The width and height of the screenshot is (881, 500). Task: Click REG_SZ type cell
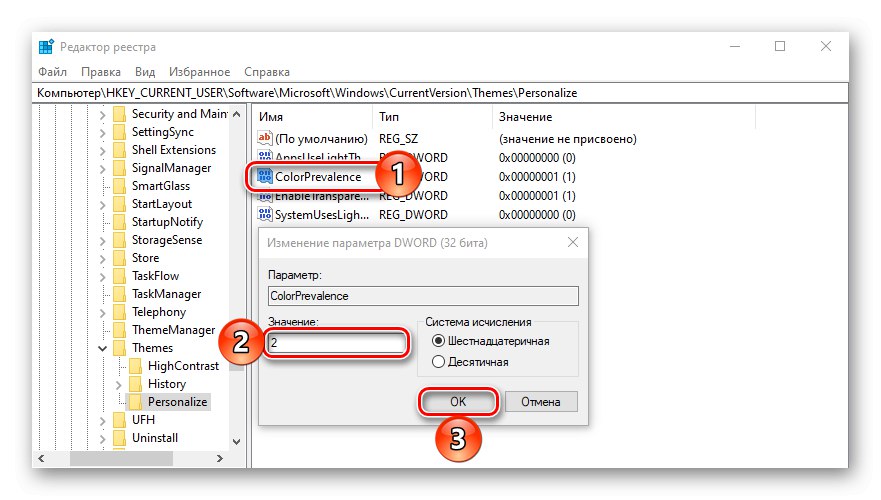coord(398,139)
